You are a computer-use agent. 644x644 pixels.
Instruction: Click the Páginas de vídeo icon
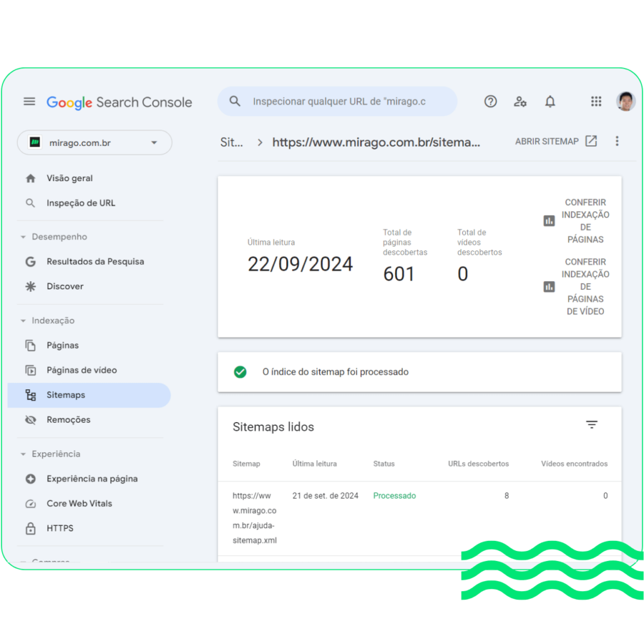pos(30,370)
